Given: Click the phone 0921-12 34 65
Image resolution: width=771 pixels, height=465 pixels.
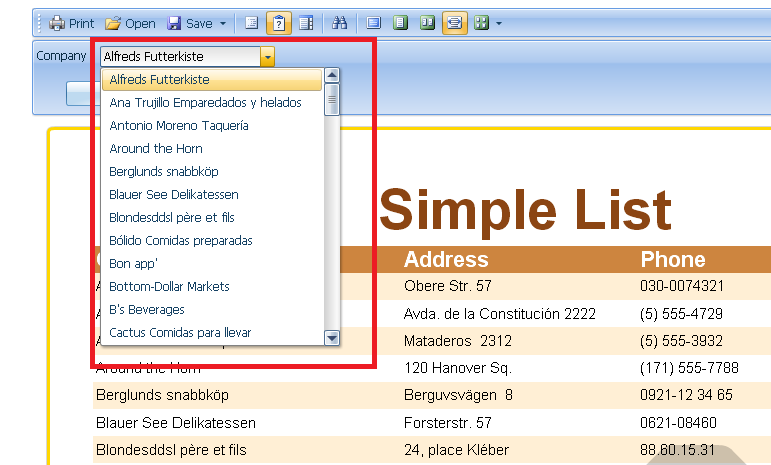Looking at the screenshot, I should tap(686, 395).
